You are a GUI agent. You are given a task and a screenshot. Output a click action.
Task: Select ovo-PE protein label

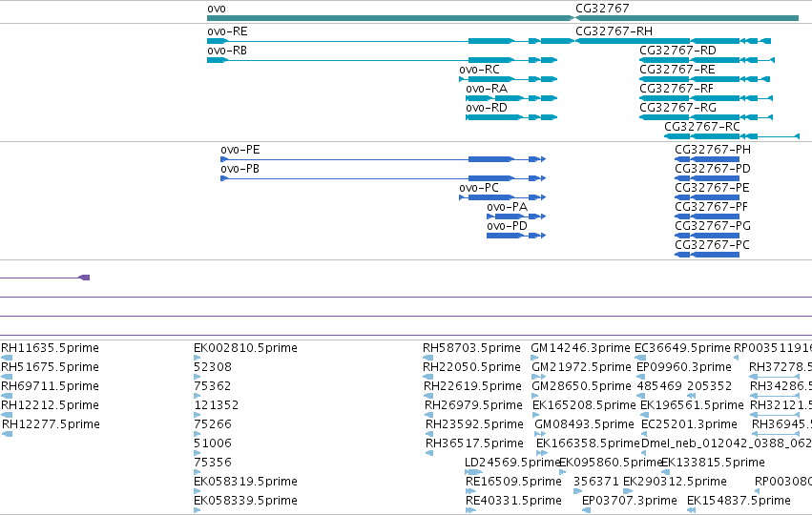coord(240,150)
